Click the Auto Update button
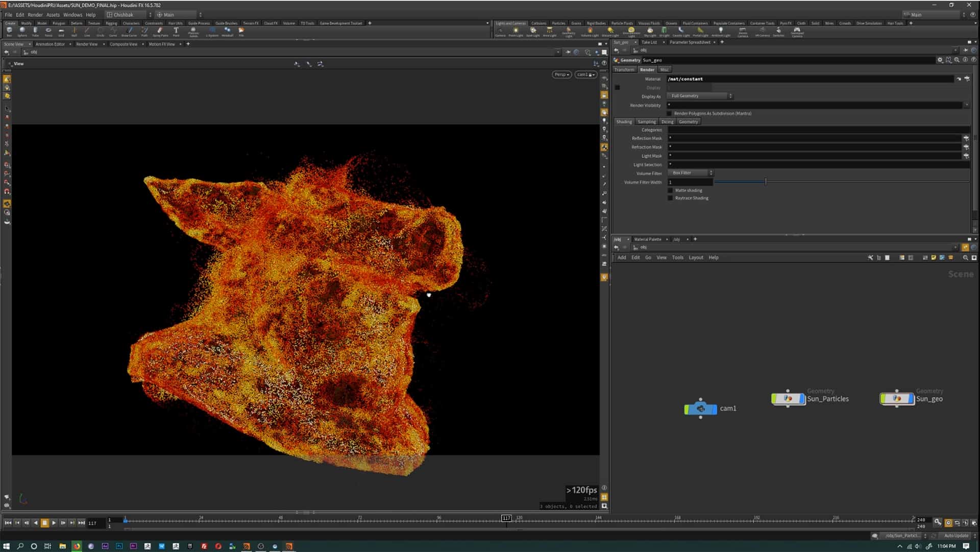 coord(955,536)
